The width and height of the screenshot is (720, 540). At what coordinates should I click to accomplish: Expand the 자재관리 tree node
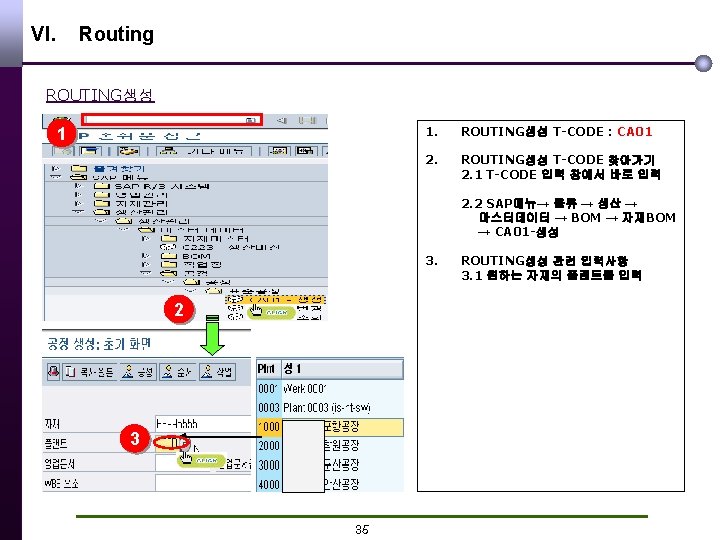[79, 203]
